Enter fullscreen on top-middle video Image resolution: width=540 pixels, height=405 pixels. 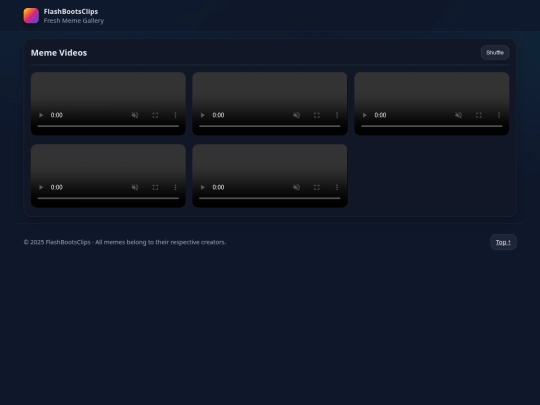(x=317, y=115)
